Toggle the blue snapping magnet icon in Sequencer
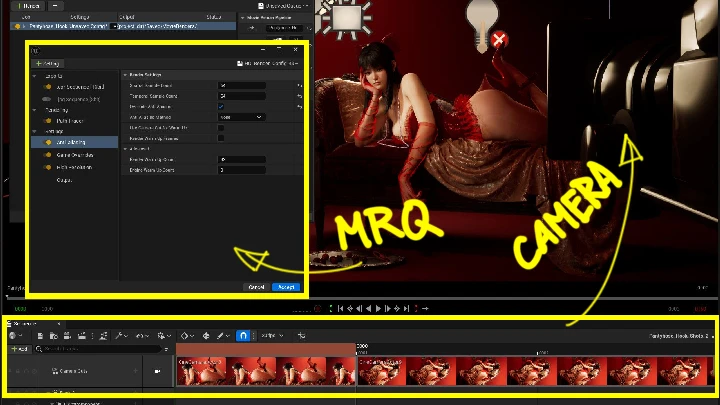Image resolution: width=720 pixels, height=405 pixels. pyautogui.click(x=242, y=336)
